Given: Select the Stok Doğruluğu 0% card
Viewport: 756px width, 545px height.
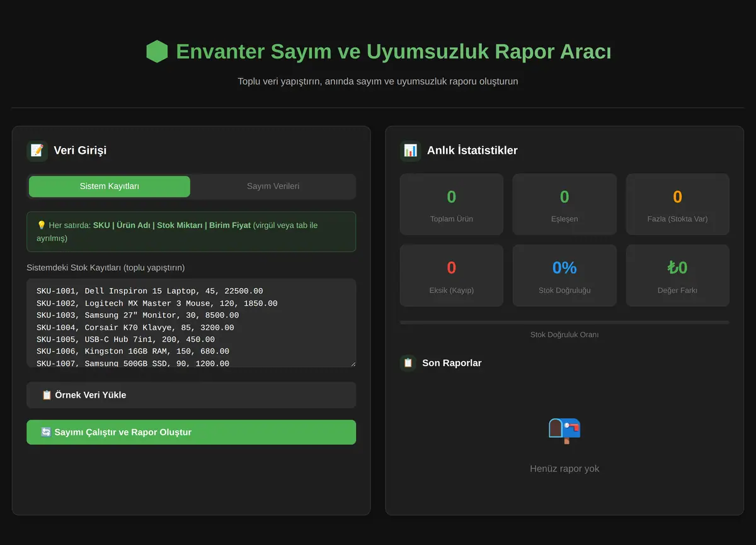Looking at the screenshot, I should (x=564, y=276).
